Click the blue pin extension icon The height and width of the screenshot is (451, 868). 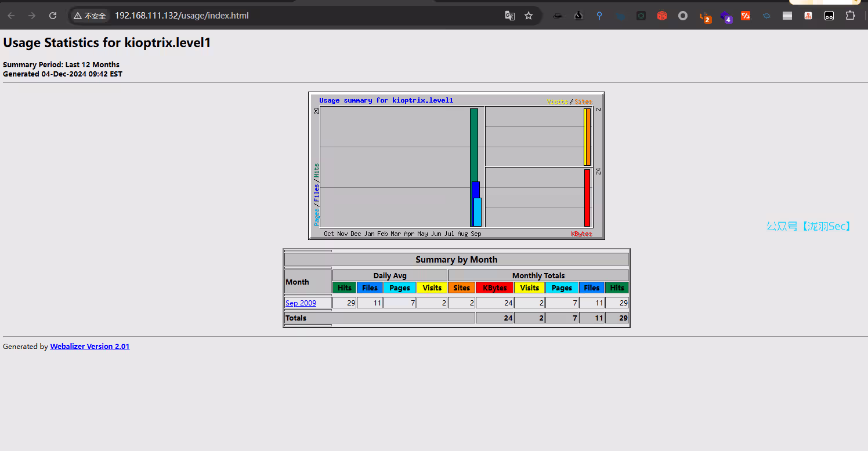tap(599, 16)
